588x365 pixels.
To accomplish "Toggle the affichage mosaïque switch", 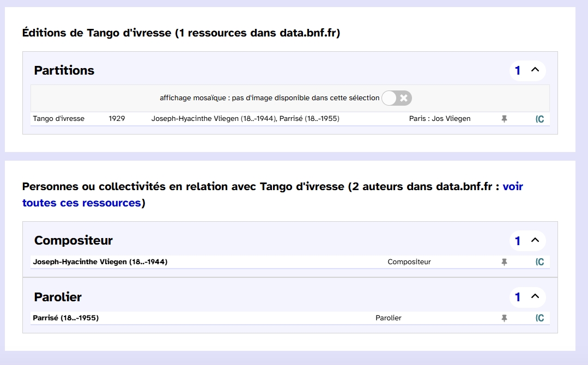I will click(397, 98).
